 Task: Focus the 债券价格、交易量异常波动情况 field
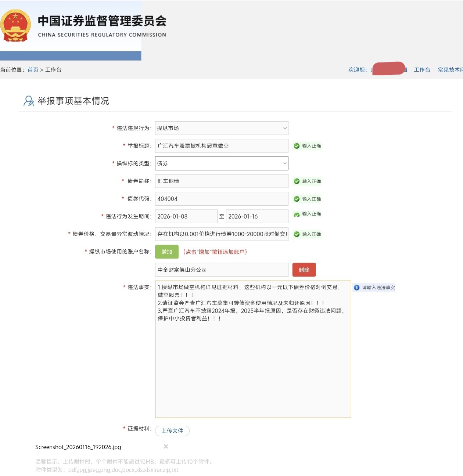[222, 234]
